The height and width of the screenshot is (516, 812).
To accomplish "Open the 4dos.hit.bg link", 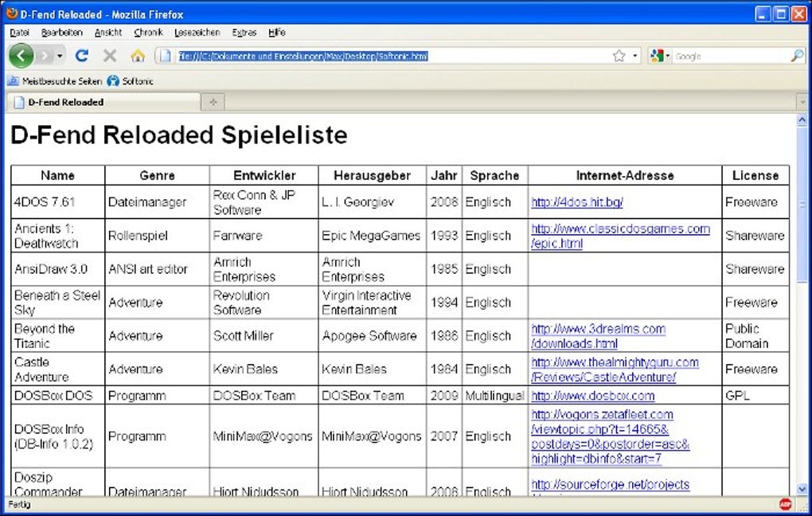I will 577,202.
